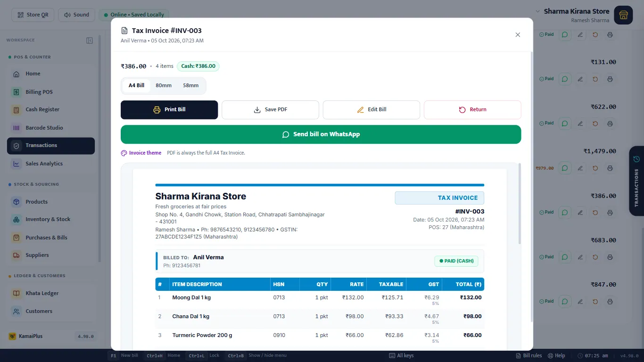The image size is (644, 362).
Task: Click return icon in ₹1,479.00 transaction row
Action: pos(595,168)
